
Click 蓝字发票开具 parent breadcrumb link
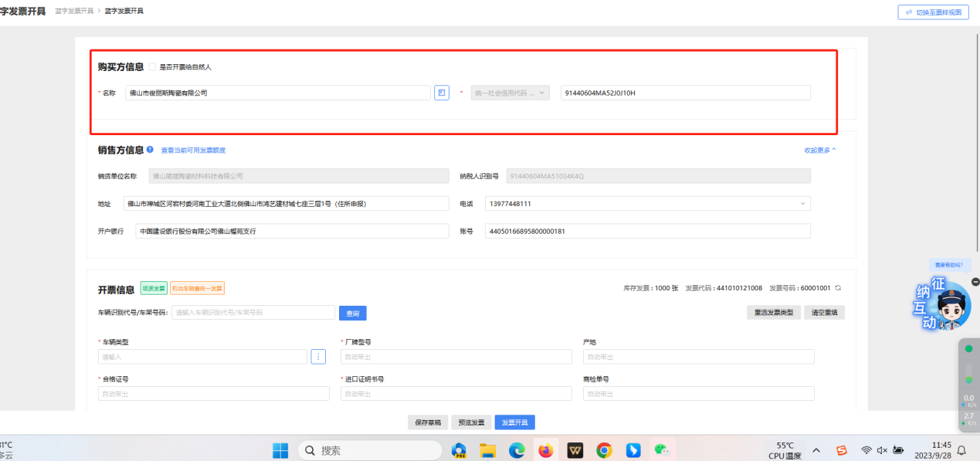pos(74,12)
